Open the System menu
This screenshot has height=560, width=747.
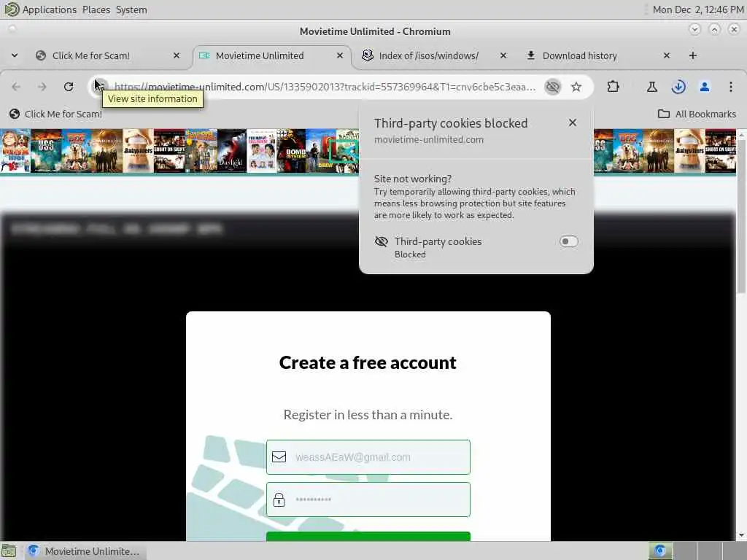point(131,9)
